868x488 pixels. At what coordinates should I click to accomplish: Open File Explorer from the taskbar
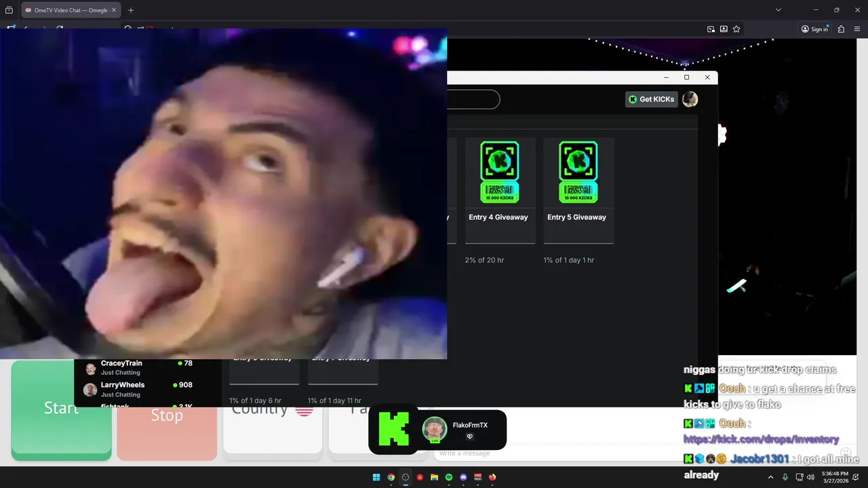point(435,477)
